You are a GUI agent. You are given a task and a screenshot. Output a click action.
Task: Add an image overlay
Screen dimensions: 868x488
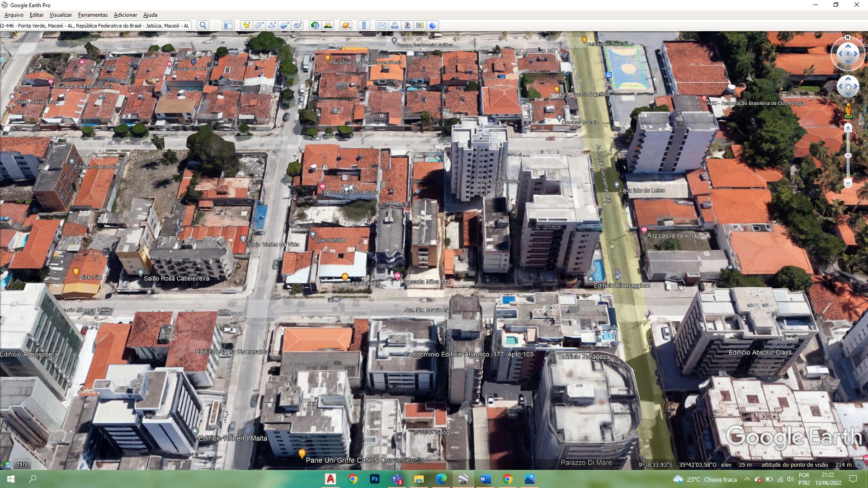tap(284, 25)
